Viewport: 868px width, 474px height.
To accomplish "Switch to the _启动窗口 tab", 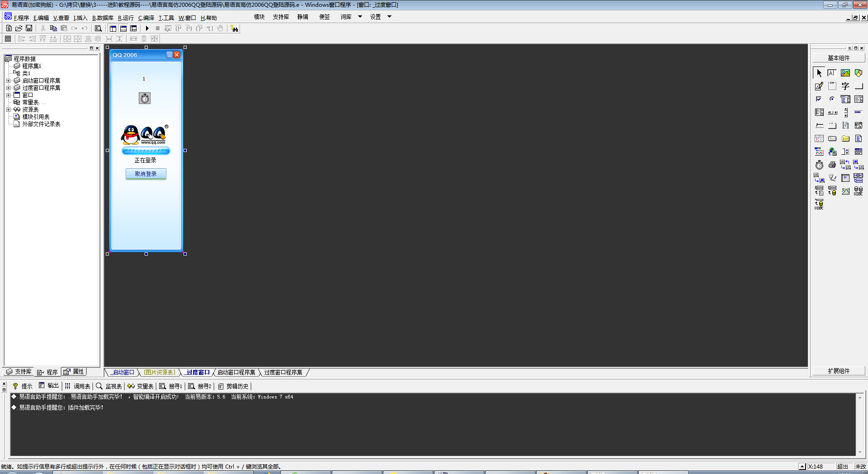I will coord(123,373).
